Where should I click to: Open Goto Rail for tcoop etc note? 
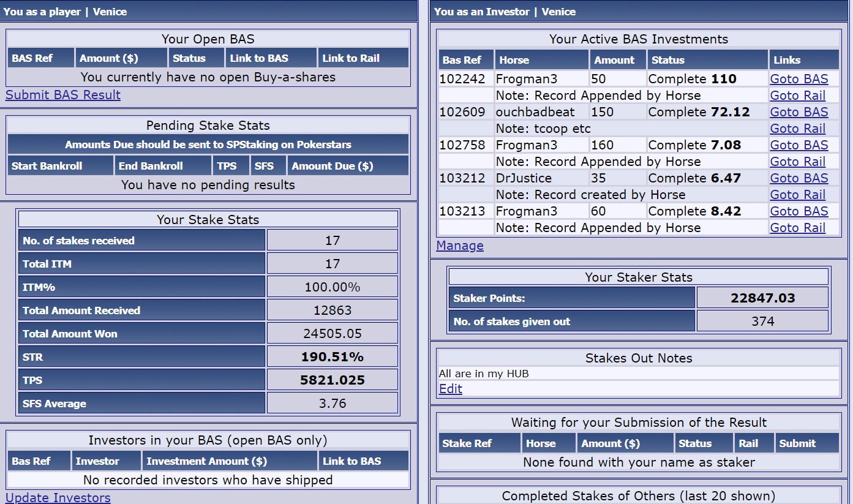pyautogui.click(x=797, y=129)
